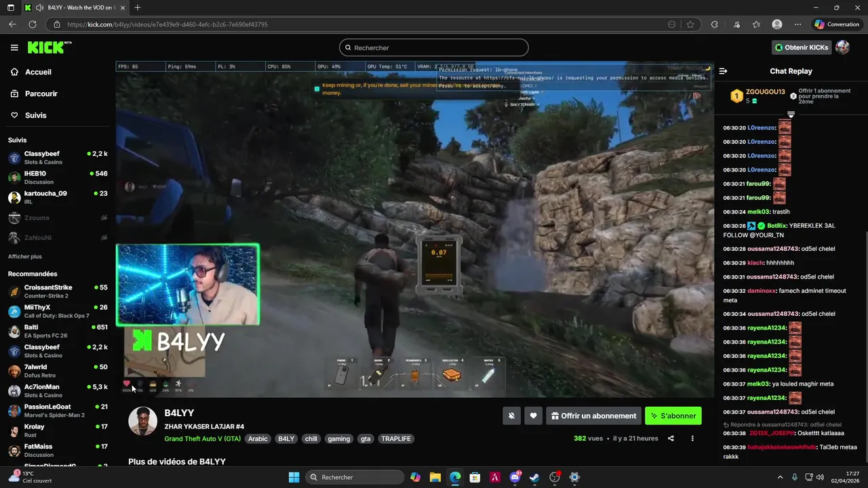This screenshot has width=868, height=488.
Task: Open recommended channel PassionLeGoat
Action: (58, 411)
